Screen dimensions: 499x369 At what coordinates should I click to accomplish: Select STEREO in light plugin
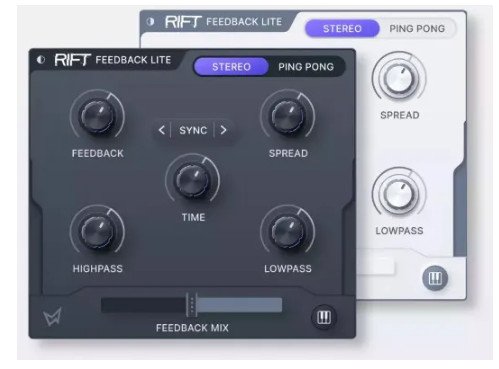(x=342, y=29)
